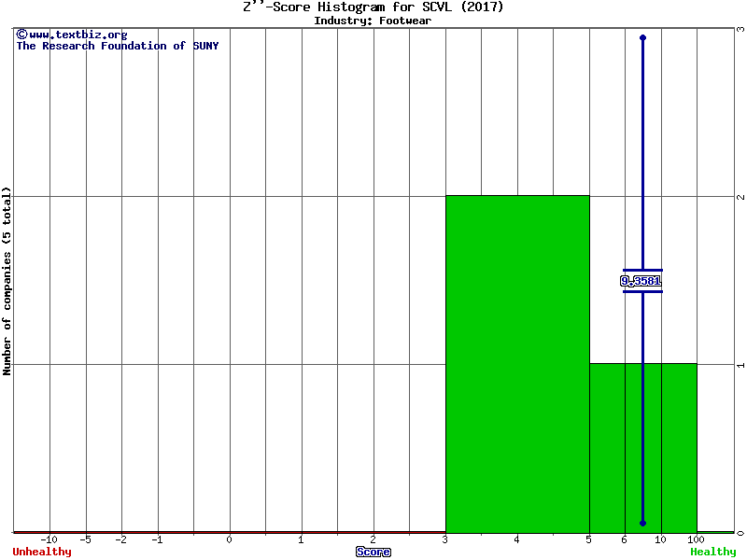Click the red "Unhealthy" label

(x=42, y=552)
